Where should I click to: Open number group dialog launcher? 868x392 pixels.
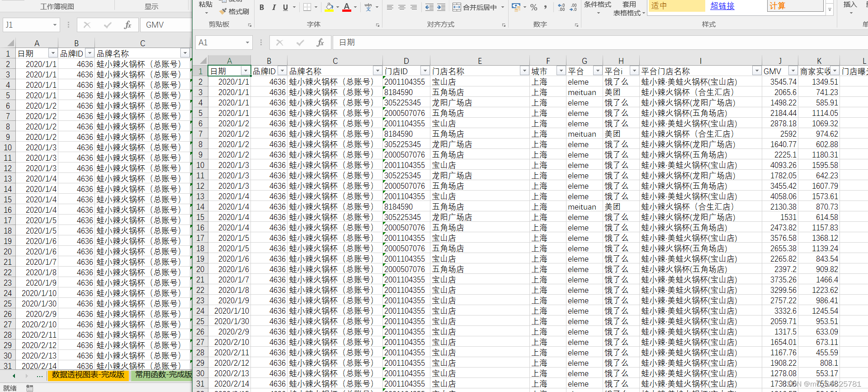pyautogui.click(x=576, y=25)
